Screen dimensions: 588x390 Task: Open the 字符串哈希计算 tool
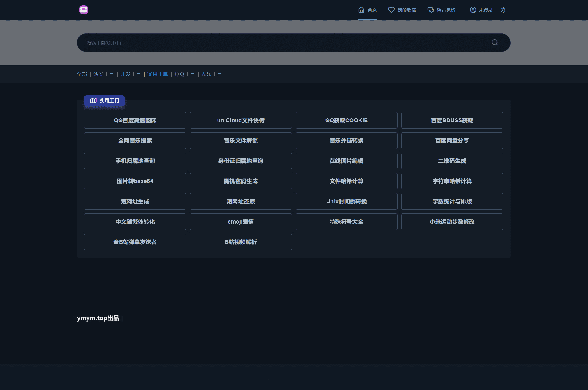[452, 181]
